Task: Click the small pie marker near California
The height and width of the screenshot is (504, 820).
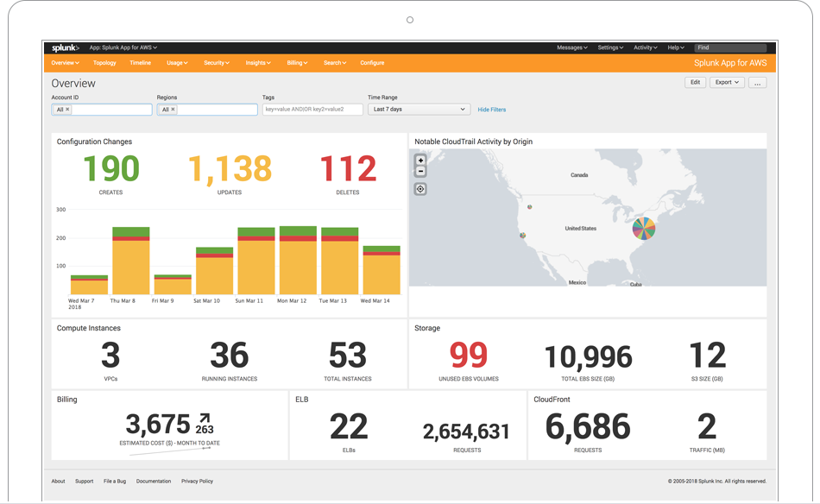Action: pos(522,236)
